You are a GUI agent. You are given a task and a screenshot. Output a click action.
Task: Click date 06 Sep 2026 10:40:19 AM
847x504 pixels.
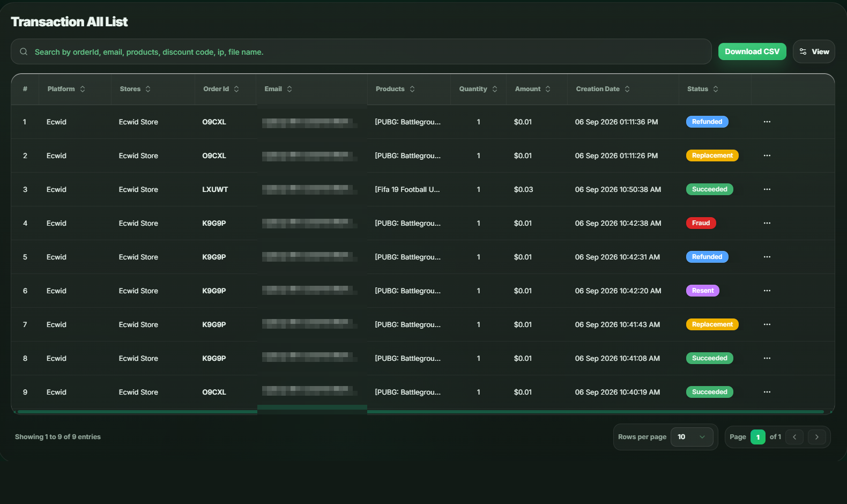tap(618, 392)
